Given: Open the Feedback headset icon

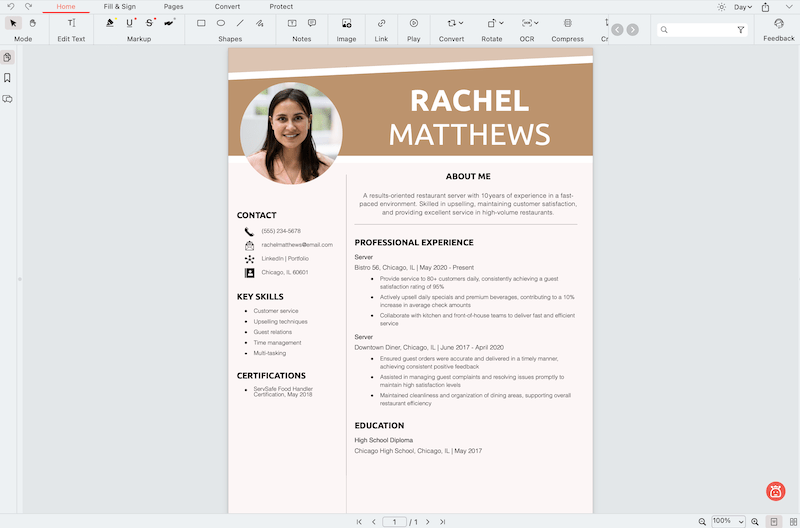Looking at the screenshot, I should pyautogui.click(x=779, y=23).
